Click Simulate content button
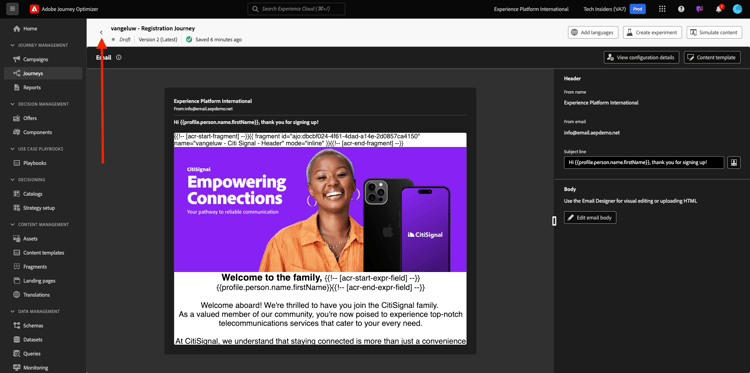 click(714, 33)
